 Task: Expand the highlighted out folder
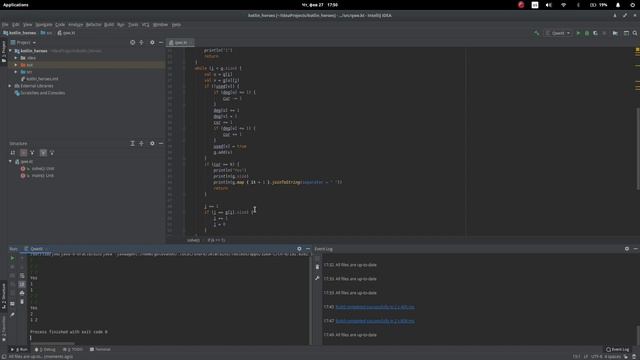[16, 65]
